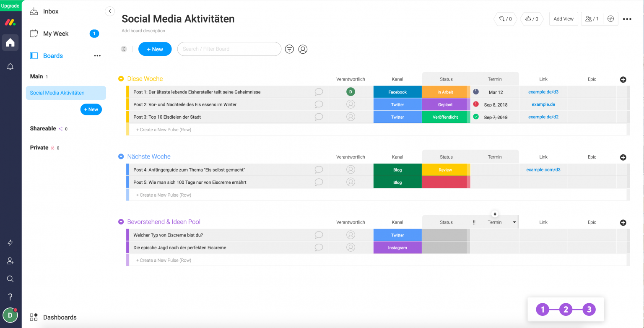The height and width of the screenshot is (328, 644).
Task: Open the filter options for the board
Action: [x=289, y=49]
